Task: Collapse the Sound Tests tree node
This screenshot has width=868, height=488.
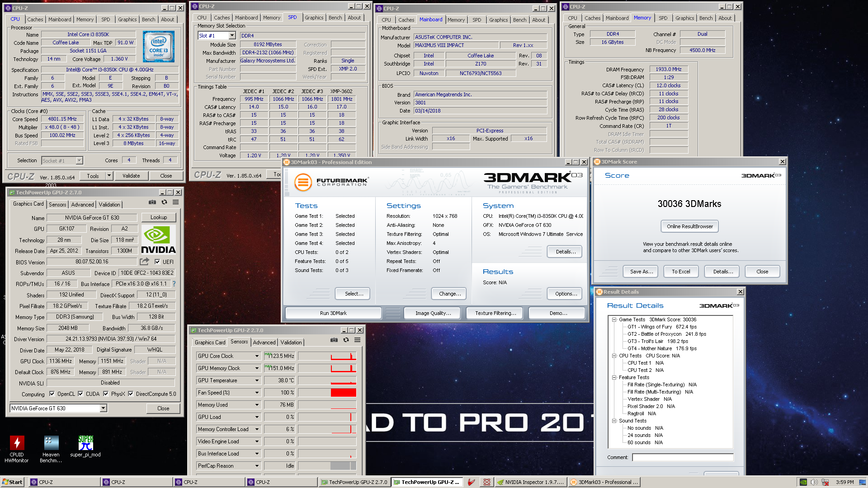Action: 614,421
